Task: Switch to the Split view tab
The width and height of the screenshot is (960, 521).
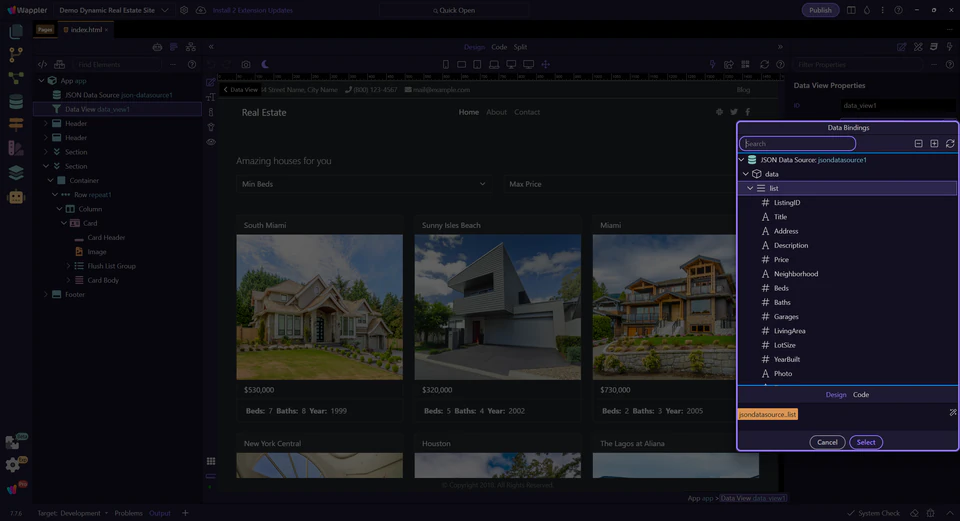Action: [520, 47]
